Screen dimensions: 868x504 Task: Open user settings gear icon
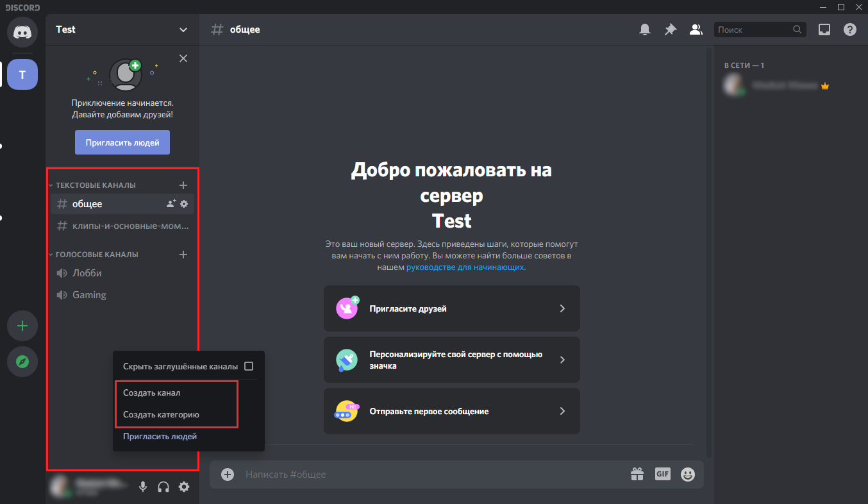click(x=184, y=487)
